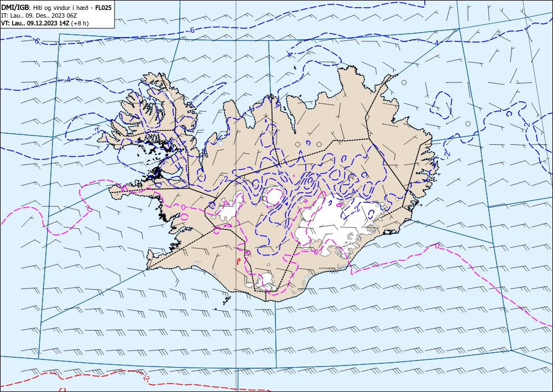The image size is (553, 392).
Task: Click the red '-2' contour label at the bottom
Action: [147, 378]
